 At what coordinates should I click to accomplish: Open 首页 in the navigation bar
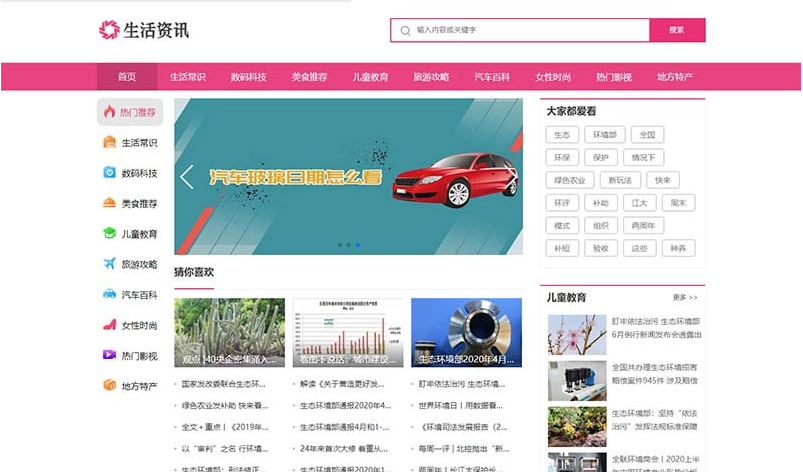point(127,77)
